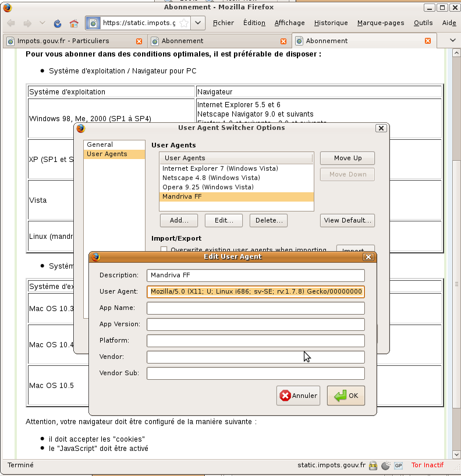The width and height of the screenshot is (461, 476).
Task: Select Internet Explorer 7 (Windows Vista) entry
Action: 236,168
